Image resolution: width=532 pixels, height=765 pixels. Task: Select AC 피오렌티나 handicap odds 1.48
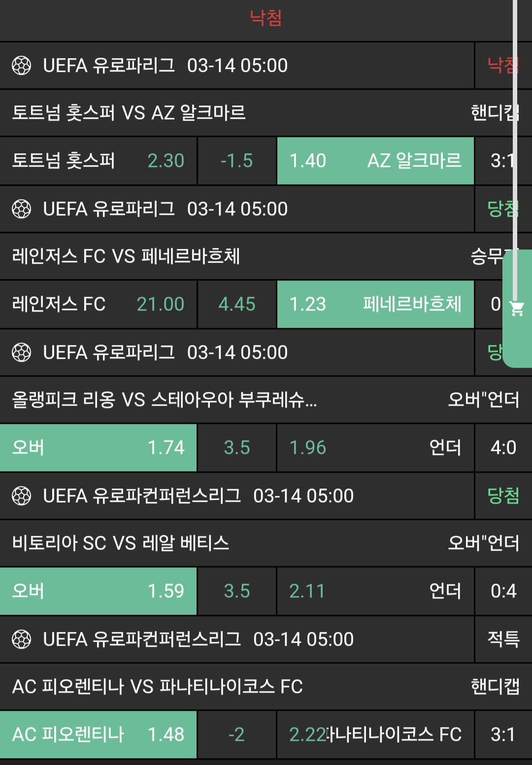coord(99,734)
